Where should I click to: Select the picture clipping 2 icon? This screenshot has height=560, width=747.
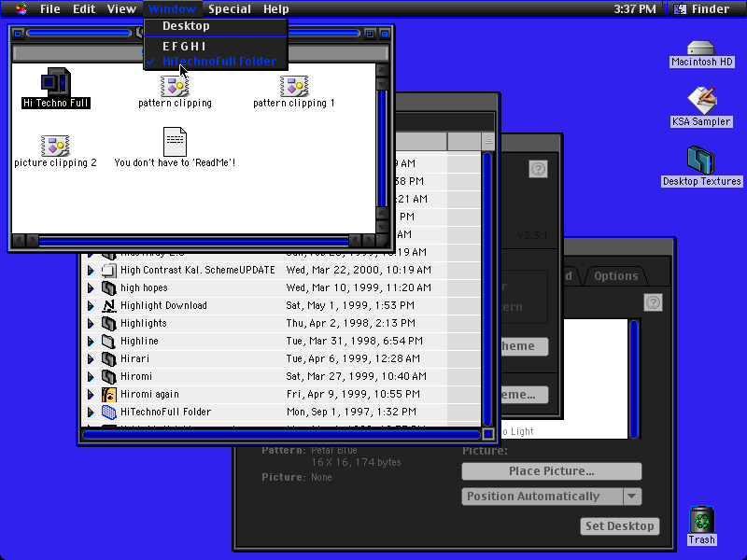coord(55,146)
